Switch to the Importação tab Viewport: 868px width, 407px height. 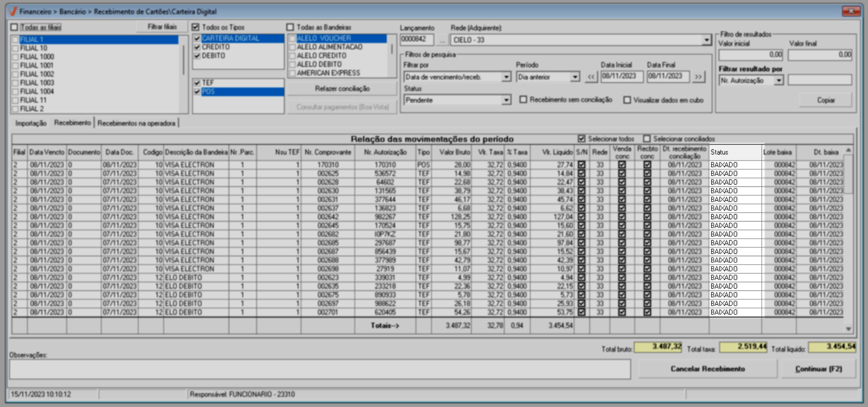(31, 123)
